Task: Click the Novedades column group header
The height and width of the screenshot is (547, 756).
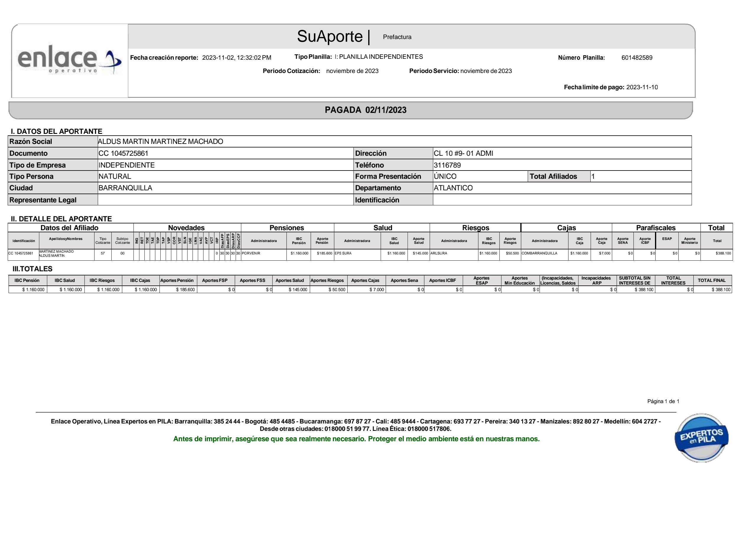Action: tap(186, 228)
